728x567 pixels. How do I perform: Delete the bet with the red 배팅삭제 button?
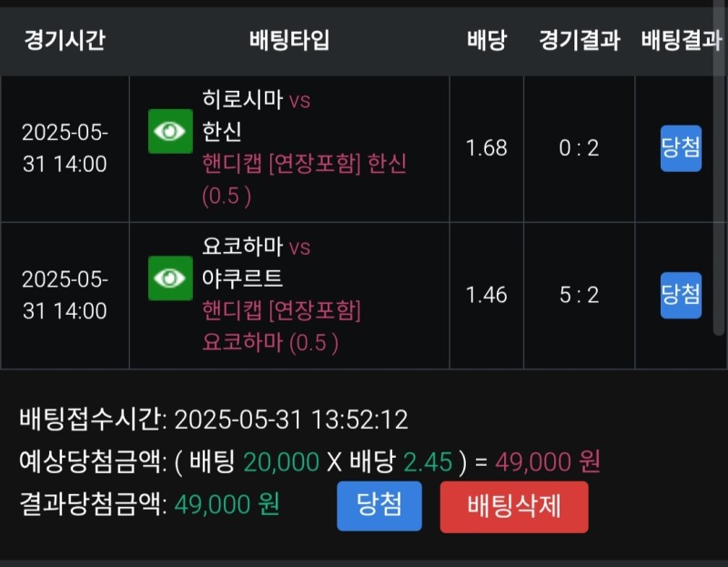514,507
